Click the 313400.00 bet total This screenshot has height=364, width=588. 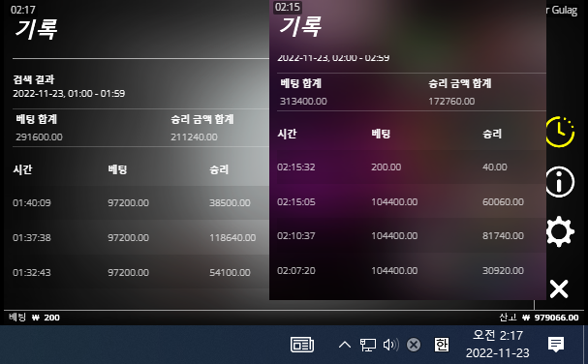point(303,102)
